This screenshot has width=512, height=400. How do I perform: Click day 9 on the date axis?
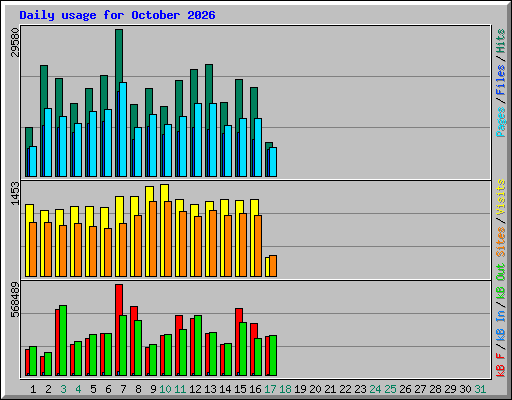pyautogui.click(x=153, y=389)
